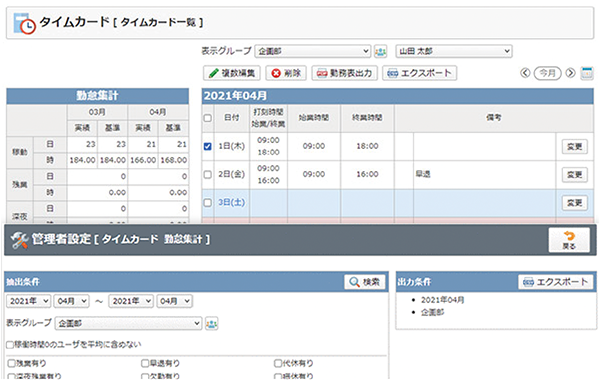This screenshot has height=380, width=600.
Task: Go to the next month arrow
Action: (570, 73)
